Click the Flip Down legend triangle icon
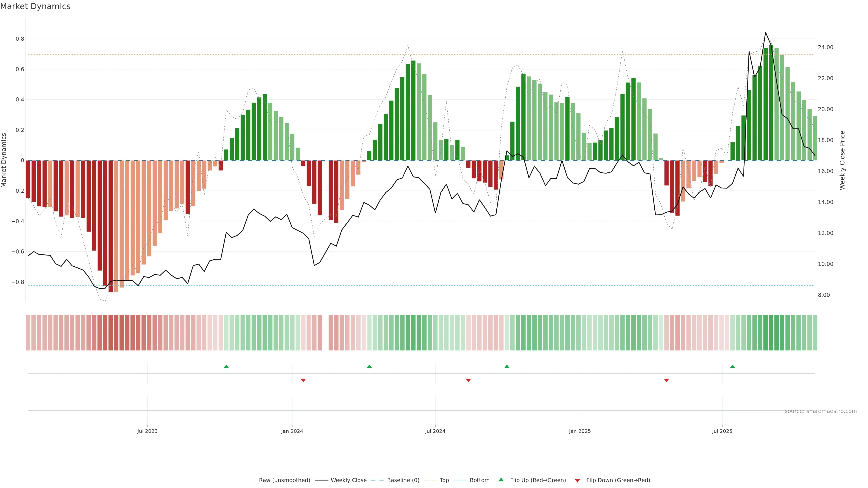The width and height of the screenshot is (868, 488). [577, 480]
